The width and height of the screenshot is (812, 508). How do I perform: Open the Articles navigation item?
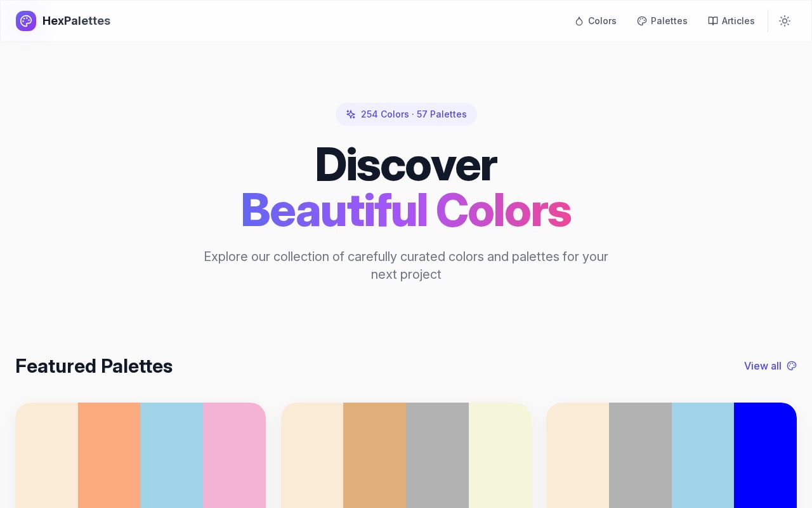pyautogui.click(x=731, y=21)
